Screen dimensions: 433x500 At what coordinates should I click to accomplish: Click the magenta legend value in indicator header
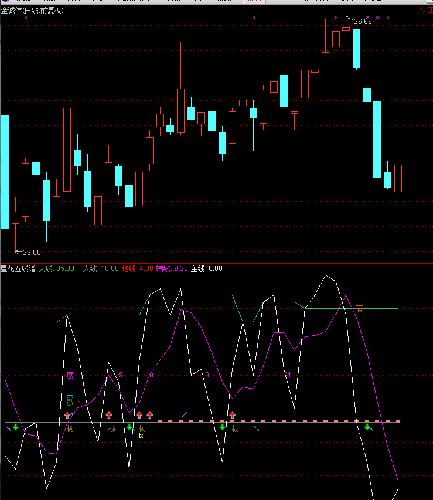click(171, 268)
